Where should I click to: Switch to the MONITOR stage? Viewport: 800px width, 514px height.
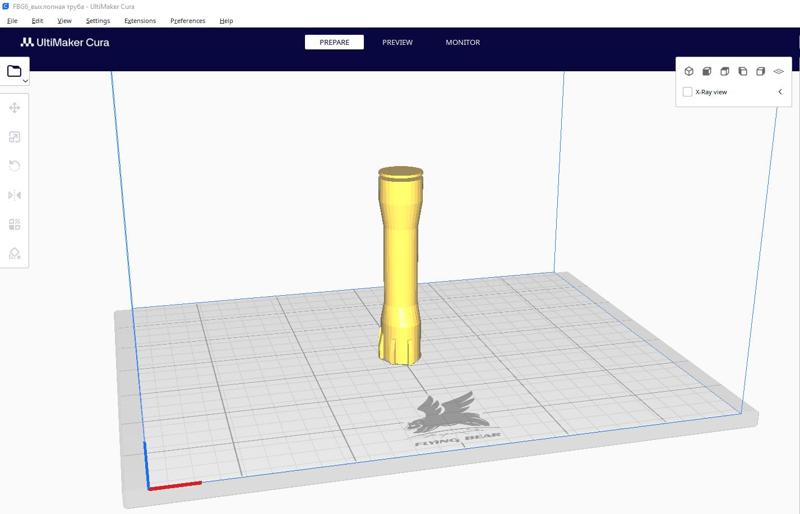click(x=463, y=42)
